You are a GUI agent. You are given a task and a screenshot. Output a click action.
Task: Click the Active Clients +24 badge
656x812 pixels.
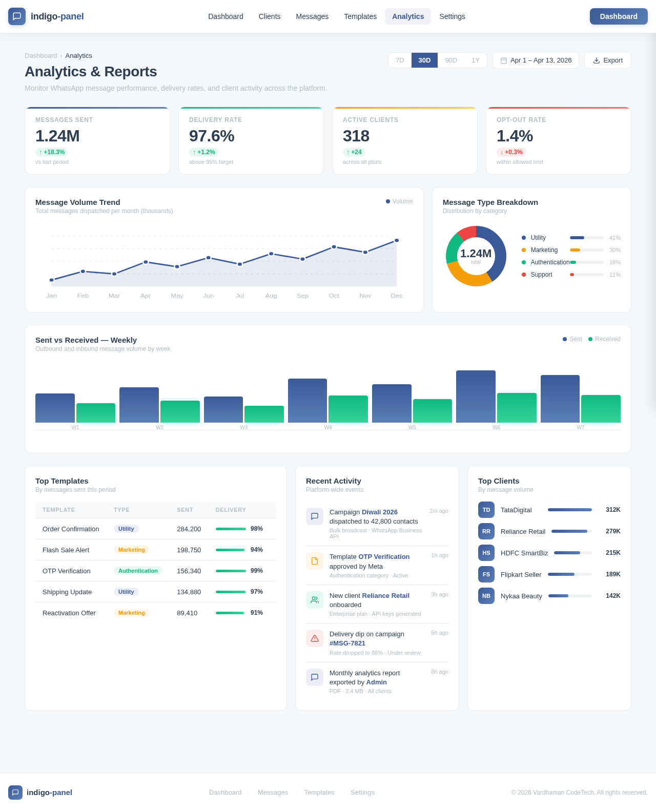(x=354, y=152)
